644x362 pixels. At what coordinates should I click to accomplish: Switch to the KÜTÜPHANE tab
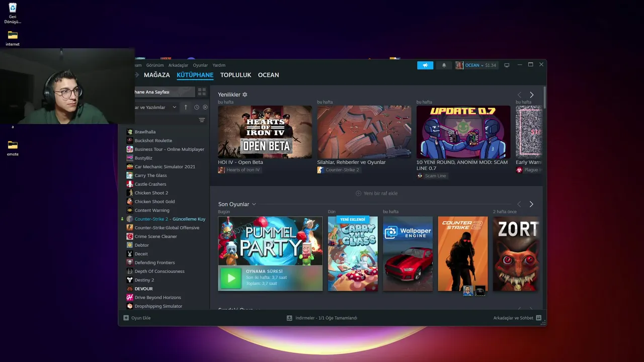click(195, 75)
